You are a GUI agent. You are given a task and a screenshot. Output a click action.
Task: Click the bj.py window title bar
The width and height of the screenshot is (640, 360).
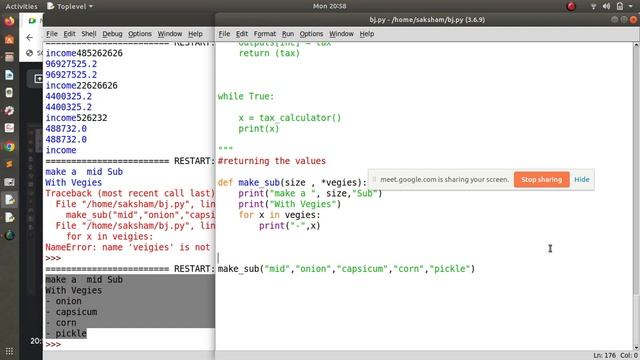(x=427, y=20)
